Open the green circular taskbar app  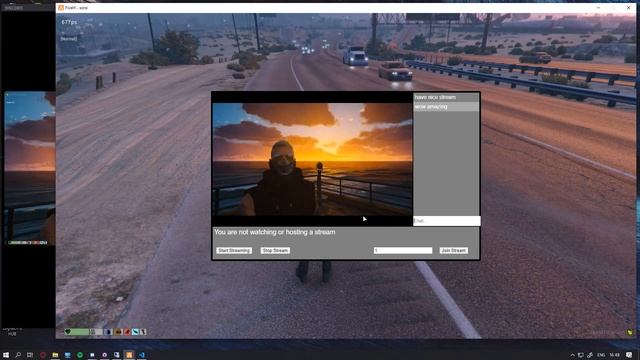pos(80,355)
